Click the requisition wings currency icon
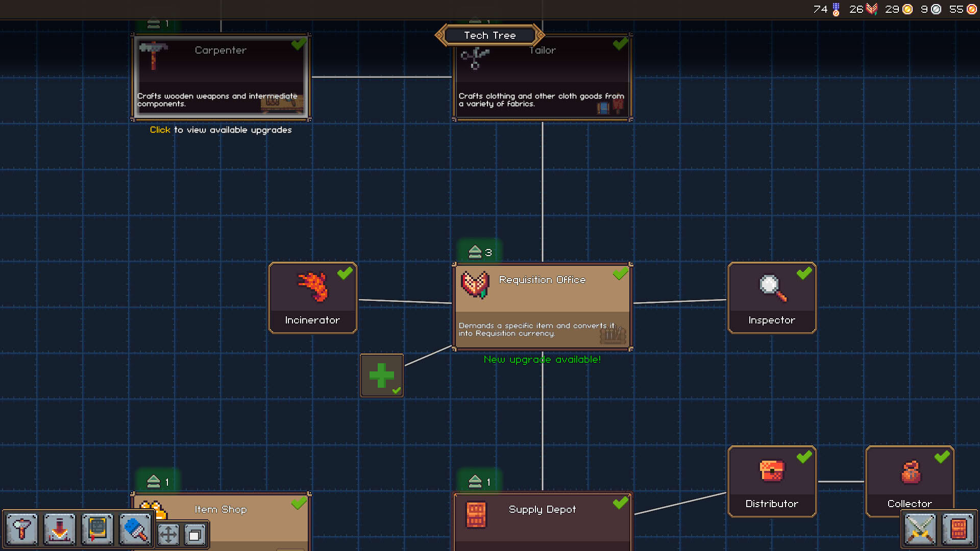The image size is (980, 551). point(872,9)
